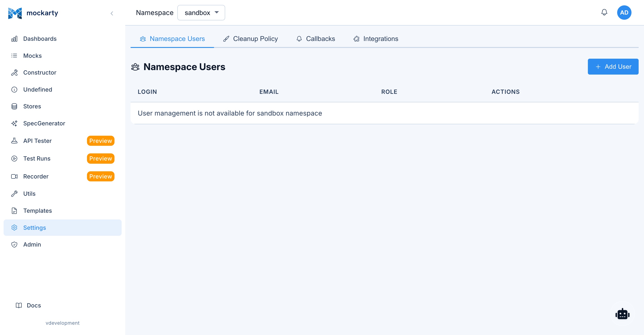
Task: Open the chatbot assistant robot icon
Action: pos(622,314)
